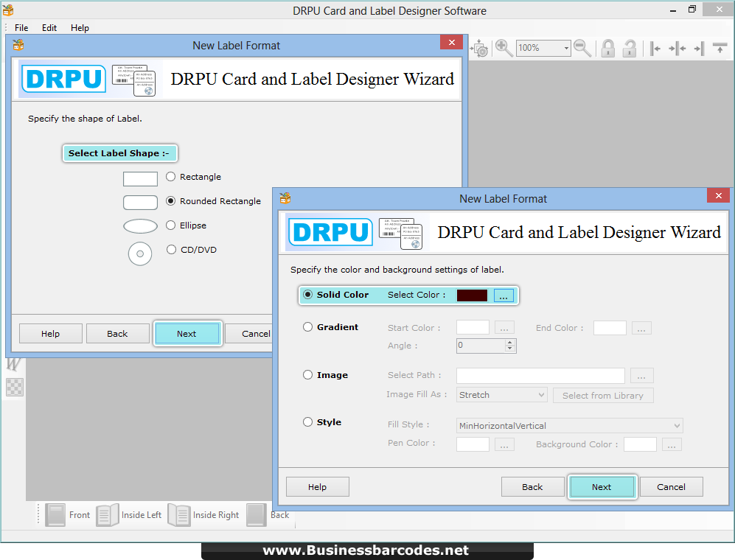Select the Style radio option

(x=307, y=422)
